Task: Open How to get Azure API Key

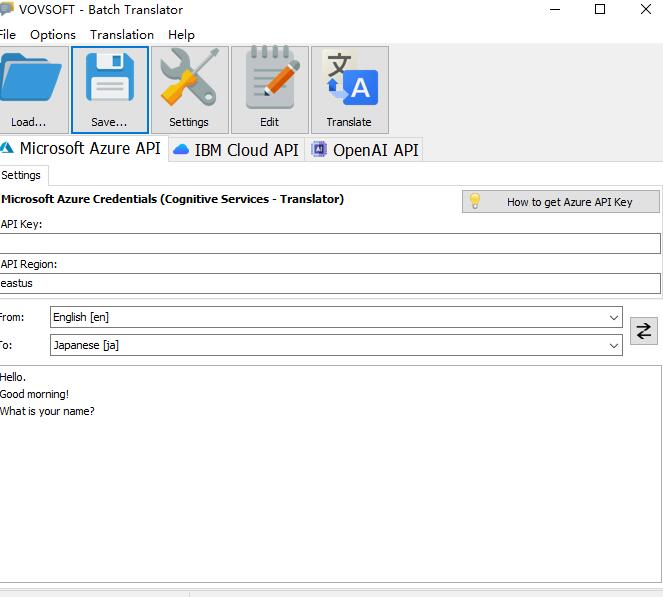Action: pyautogui.click(x=561, y=202)
